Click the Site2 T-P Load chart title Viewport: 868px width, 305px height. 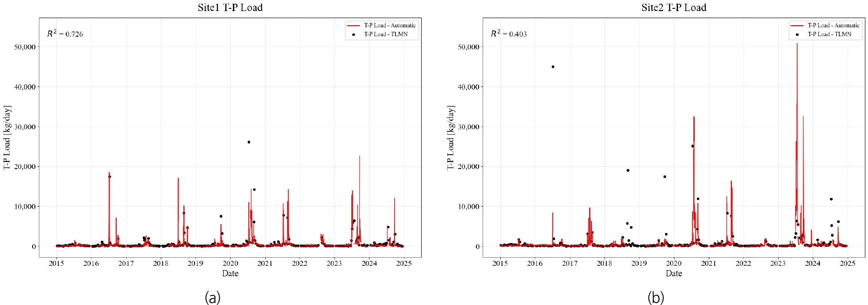pyautogui.click(x=674, y=8)
